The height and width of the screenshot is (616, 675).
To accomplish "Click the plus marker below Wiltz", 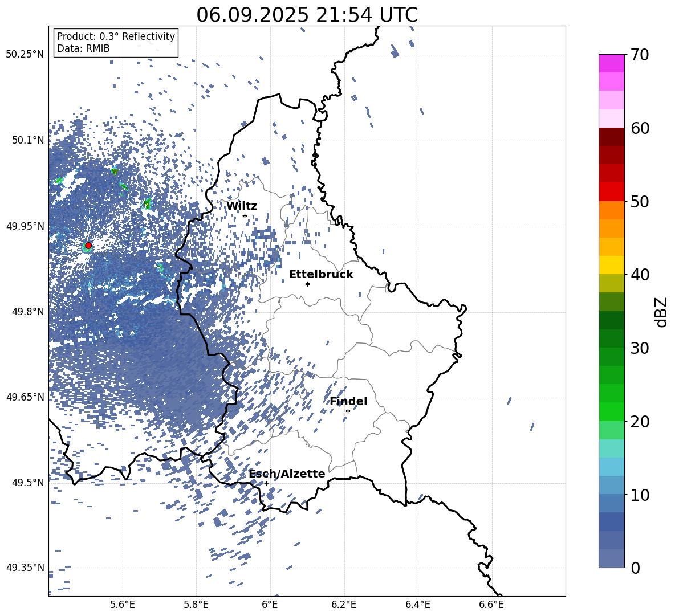I will 245,216.
